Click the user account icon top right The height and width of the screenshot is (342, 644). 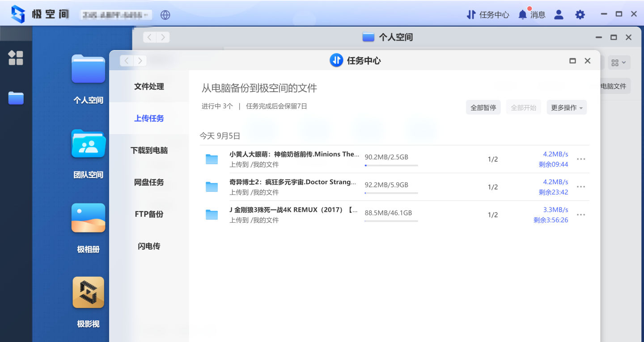[x=558, y=14]
